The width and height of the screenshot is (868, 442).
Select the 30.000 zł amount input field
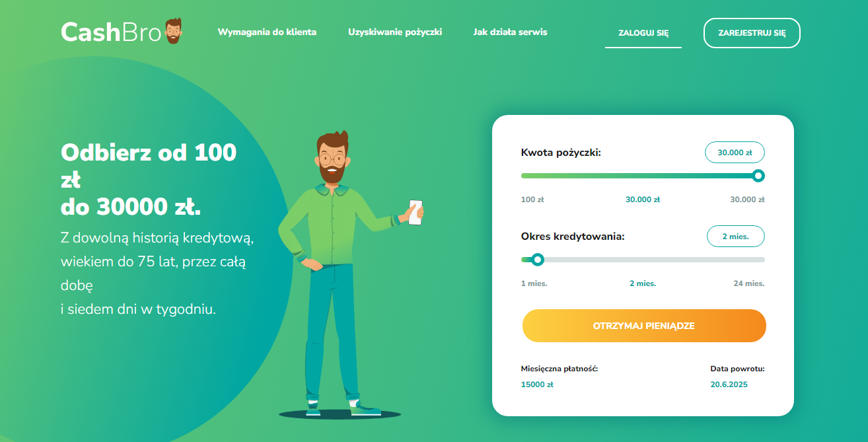coord(735,152)
